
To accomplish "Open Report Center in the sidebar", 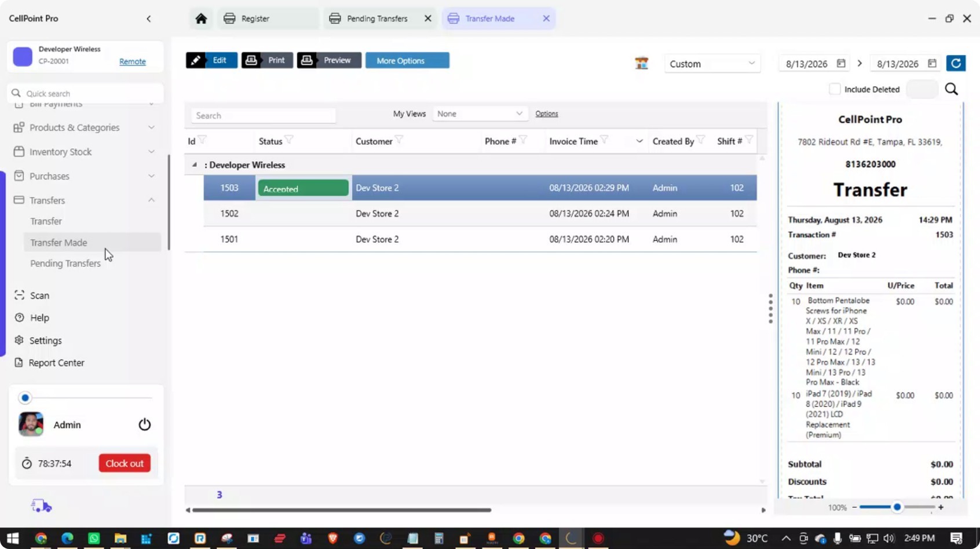I will click(56, 363).
